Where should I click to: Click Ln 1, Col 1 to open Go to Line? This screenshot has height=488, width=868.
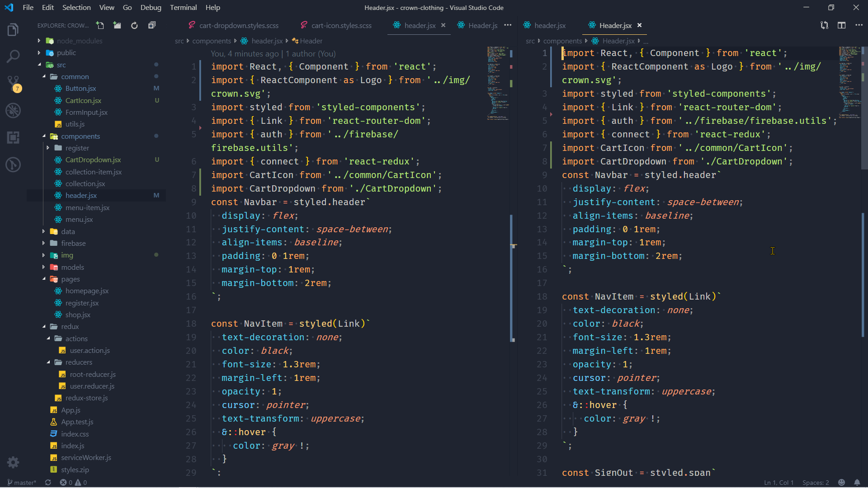[x=778, y=483]
